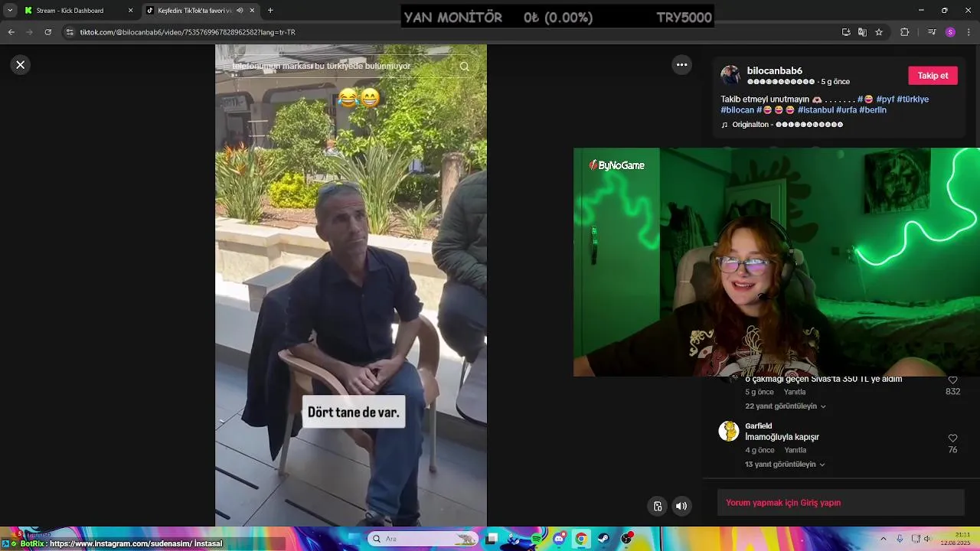Toggle the video mute speaker button
This screenshot has width=980, height=551.
point(681,506)
